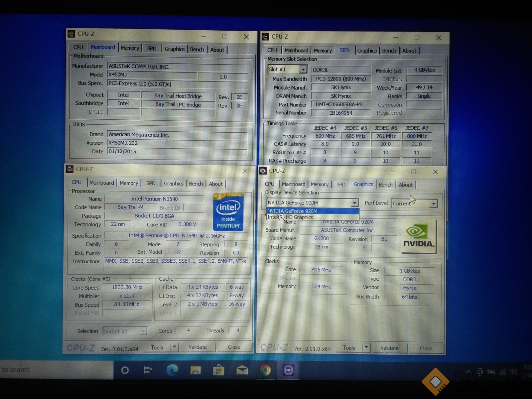Open Mainboard tab in SPD window
The width and height of the screenshot is (532, 399).
pos(296,50)
